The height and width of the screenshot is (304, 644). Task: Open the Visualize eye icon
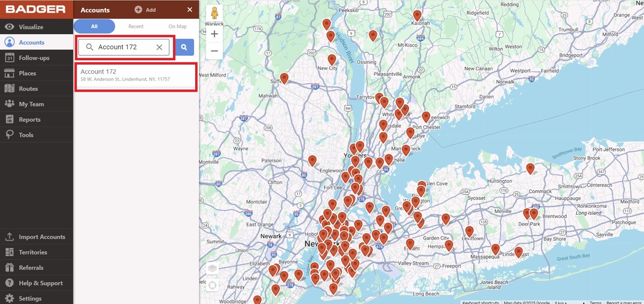click(x=9, y=27)
